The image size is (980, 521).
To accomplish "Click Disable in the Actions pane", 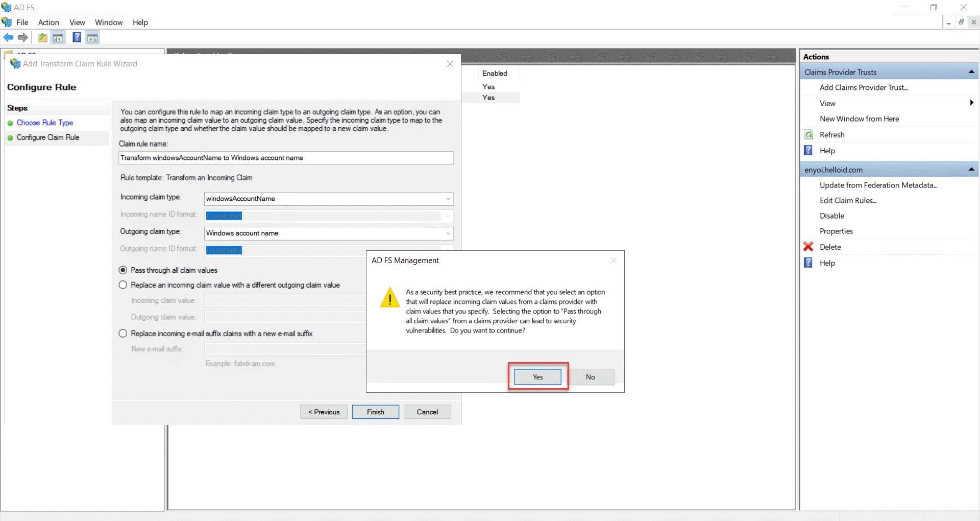I will click(832, 216).
